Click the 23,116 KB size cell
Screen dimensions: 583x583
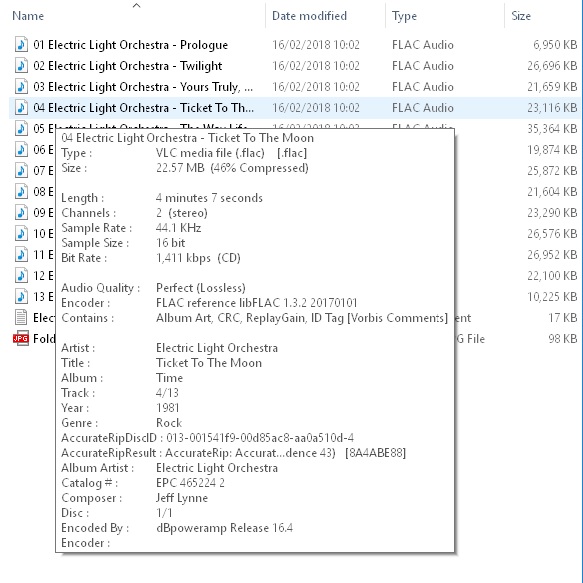[x=552, y=107]
